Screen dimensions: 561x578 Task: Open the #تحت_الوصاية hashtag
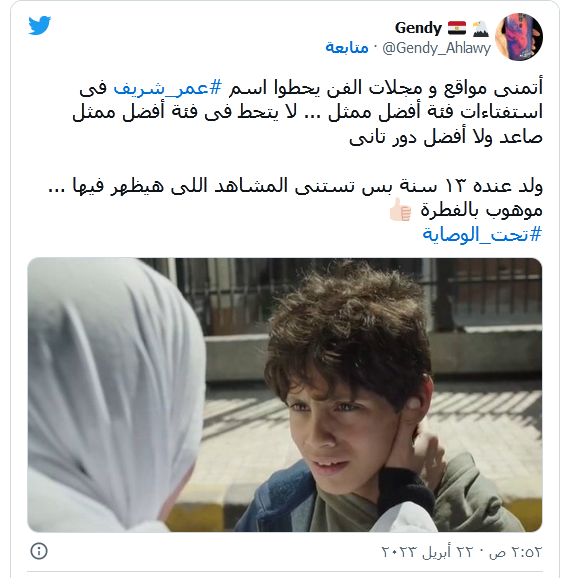[x=482, y=234]
